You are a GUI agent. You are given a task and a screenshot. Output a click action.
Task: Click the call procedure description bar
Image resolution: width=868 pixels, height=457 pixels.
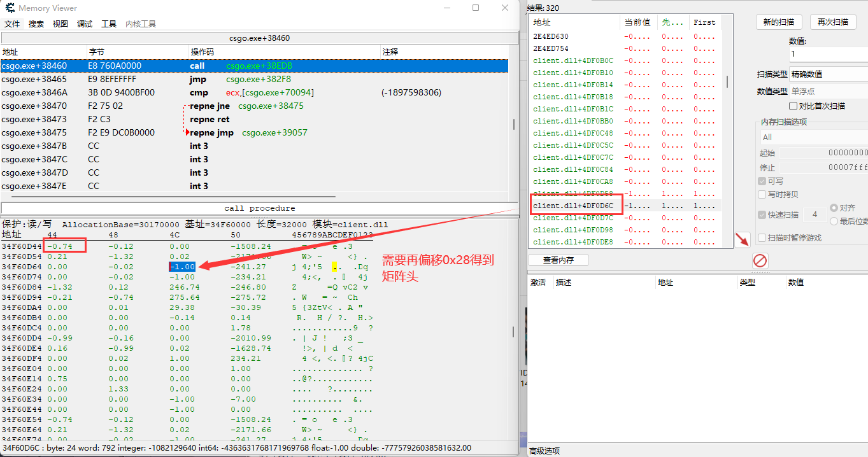pos(259,208)
